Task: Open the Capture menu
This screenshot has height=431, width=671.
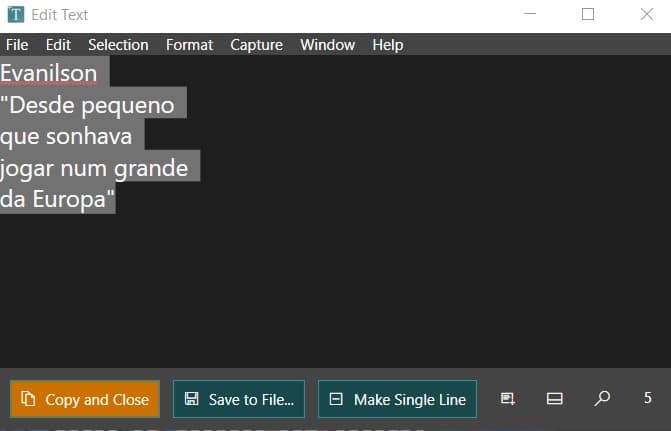Action: (256, 45)
